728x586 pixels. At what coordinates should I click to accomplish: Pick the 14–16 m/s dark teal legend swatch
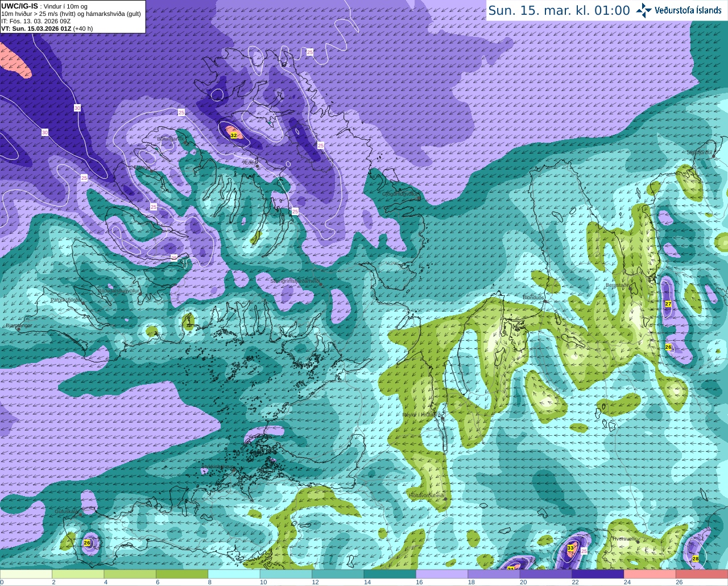tap(390, 574)
